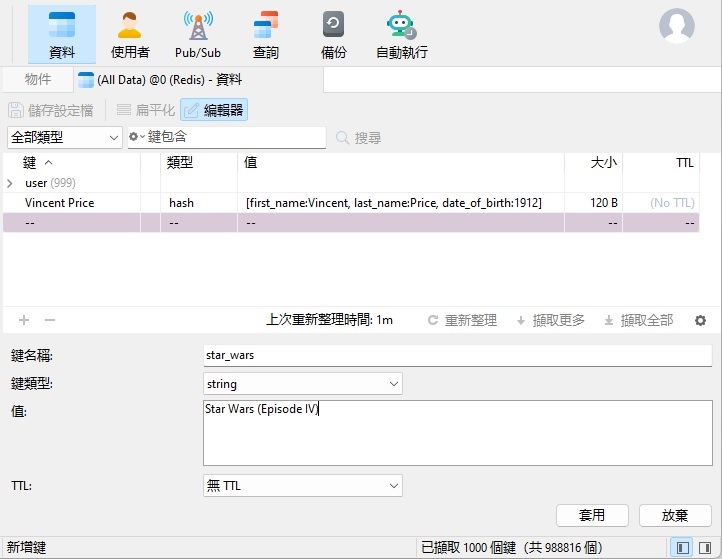The width and height of the screenshot is (722, 559).
Task: Open the 無 TTL dropdown
Action: click(302, 486)
